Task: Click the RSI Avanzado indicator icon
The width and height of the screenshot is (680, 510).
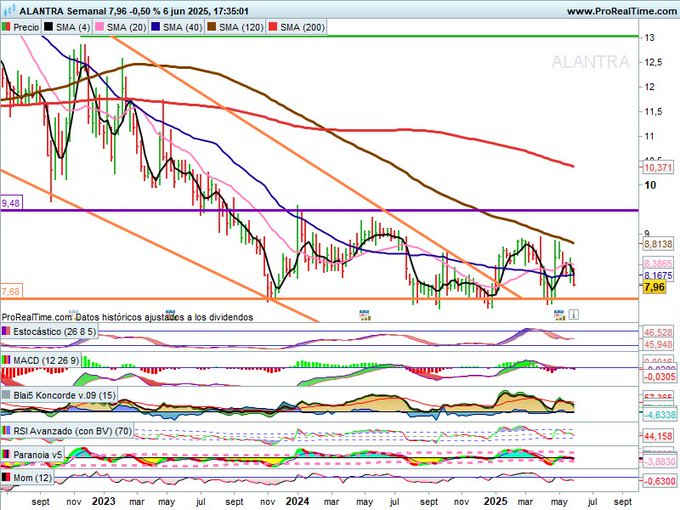Action: [x=6, y=431]
